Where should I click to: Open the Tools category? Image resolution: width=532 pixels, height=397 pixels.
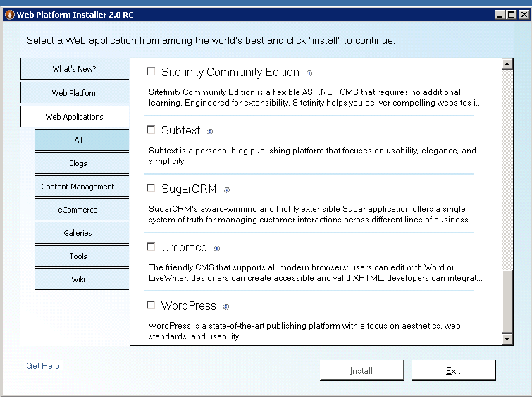coord(82,256)
